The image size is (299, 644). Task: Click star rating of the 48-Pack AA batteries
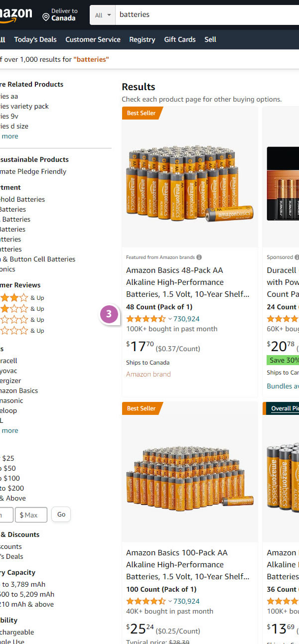pyautogui.click(x=146, y=319)
